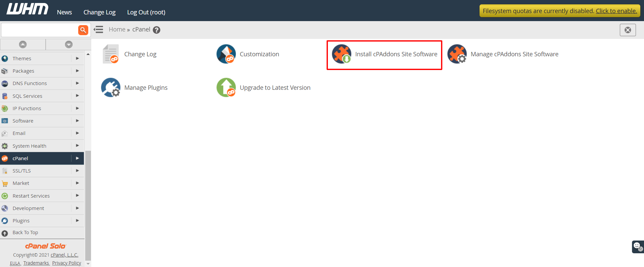
Task: Expand the cPanel section arrow
Action: [78, 158]
